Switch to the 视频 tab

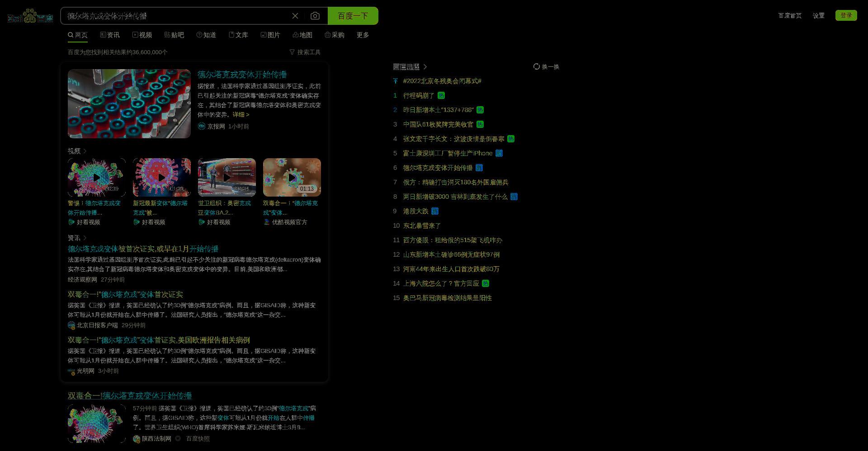click(x=142, y=35)
